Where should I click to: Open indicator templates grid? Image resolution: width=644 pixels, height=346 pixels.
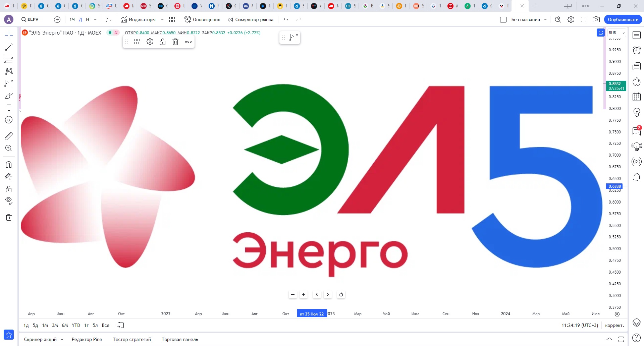pyautogui.click(x=172, y=19)
